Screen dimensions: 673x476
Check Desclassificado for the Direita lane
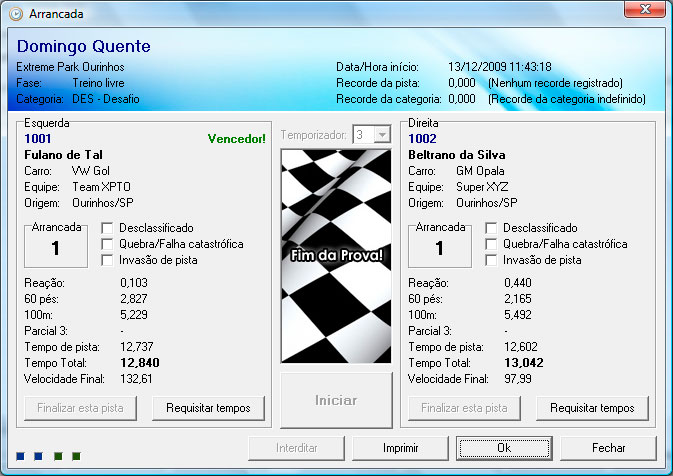click(492, 228)
